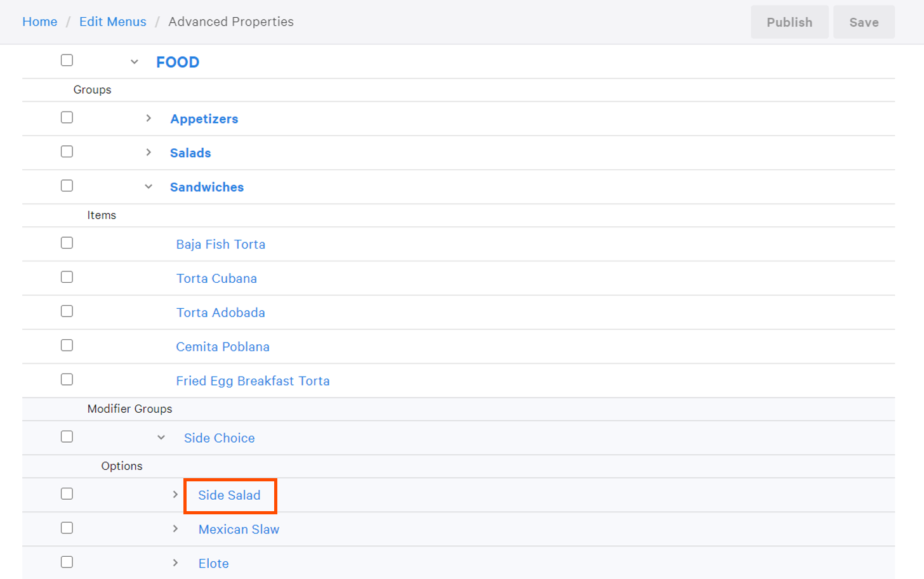The image size is (924, 579).
Task: Click the Publish button
Action: [x=789, y=22]
